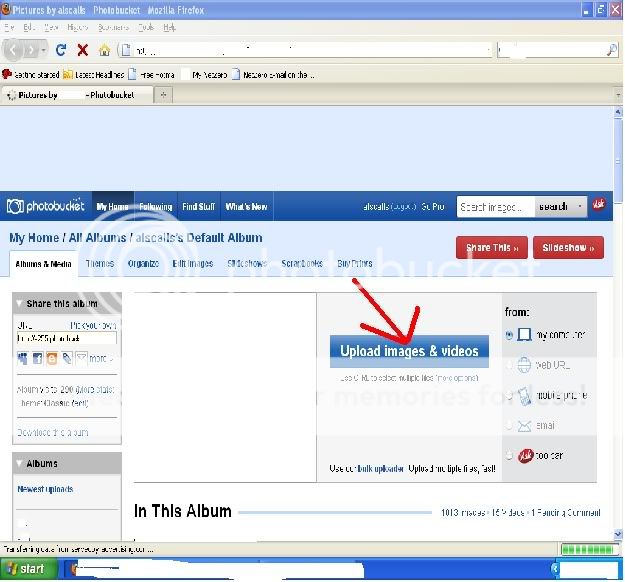
Task: Select upload from my computer radio
Action: pyautogui.click(x=509, y=335)
